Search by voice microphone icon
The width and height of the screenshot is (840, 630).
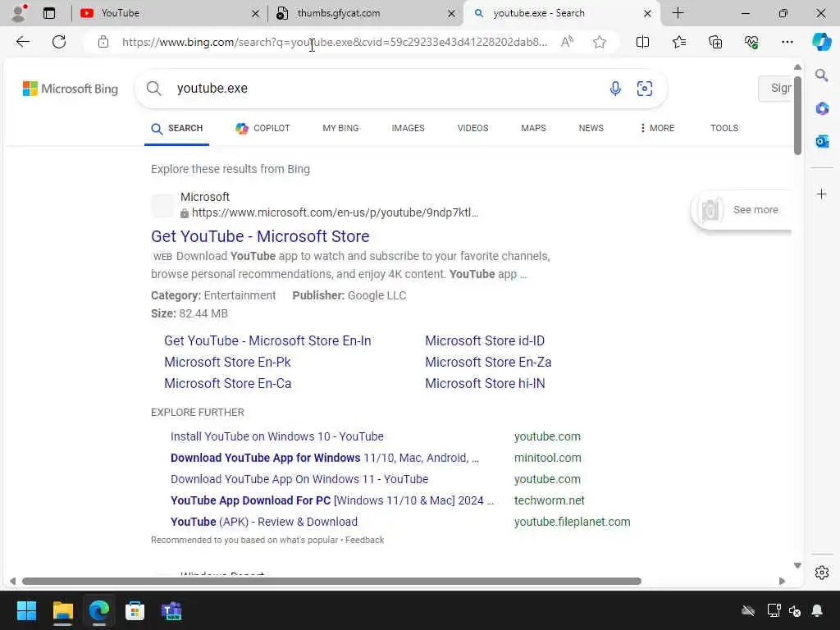pos(615,89)
